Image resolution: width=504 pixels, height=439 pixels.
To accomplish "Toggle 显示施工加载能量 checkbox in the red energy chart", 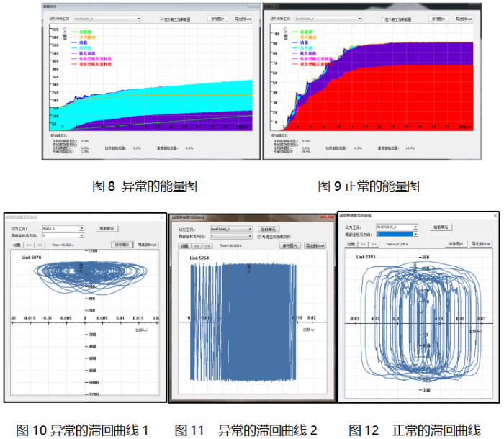I will click(x=383, y=19).
